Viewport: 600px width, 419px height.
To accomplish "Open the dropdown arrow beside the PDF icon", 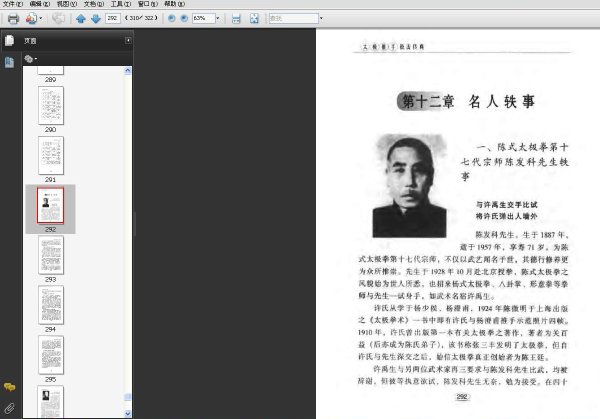I will point(41,18).
